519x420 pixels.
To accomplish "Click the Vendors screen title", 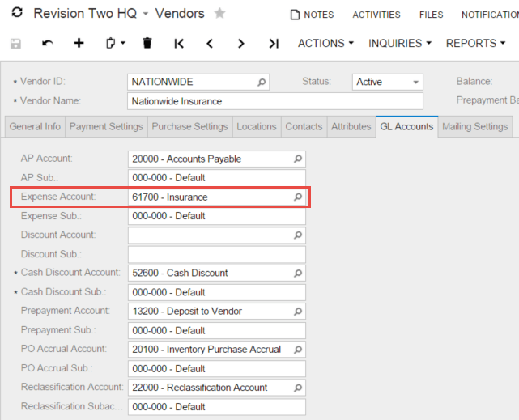I will pos(180,14).
